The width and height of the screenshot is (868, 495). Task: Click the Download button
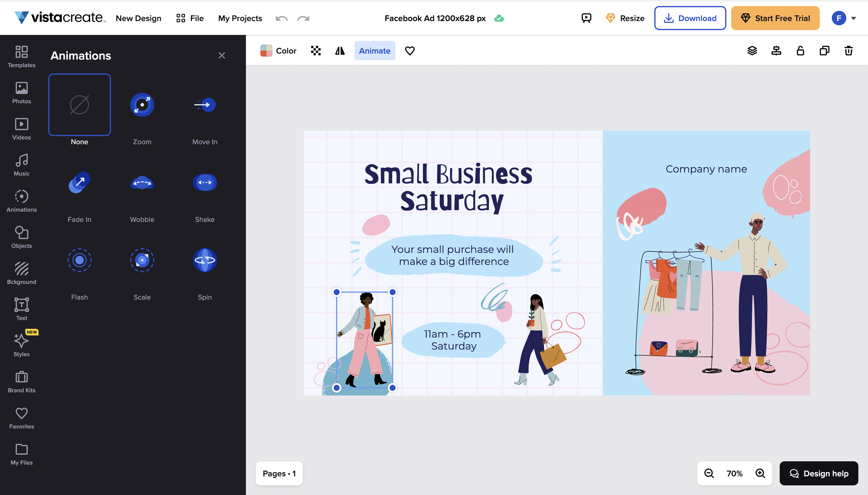[x=689, y=18]
